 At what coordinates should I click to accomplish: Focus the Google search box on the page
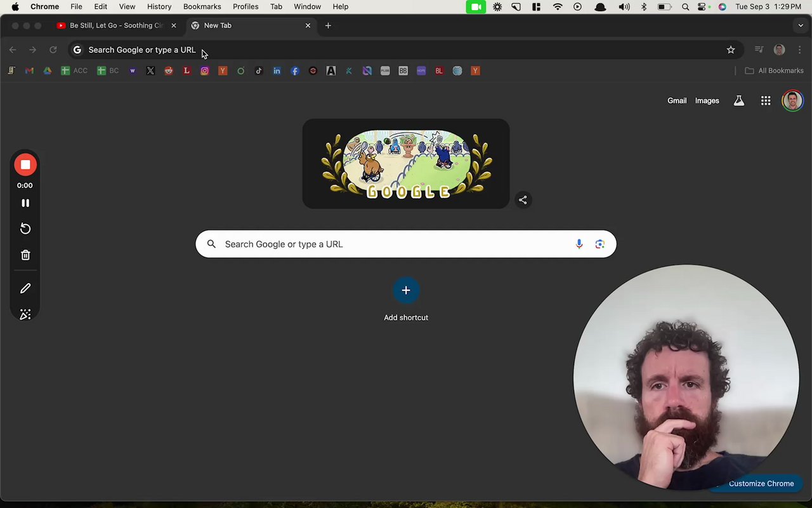tap(406, 244)
